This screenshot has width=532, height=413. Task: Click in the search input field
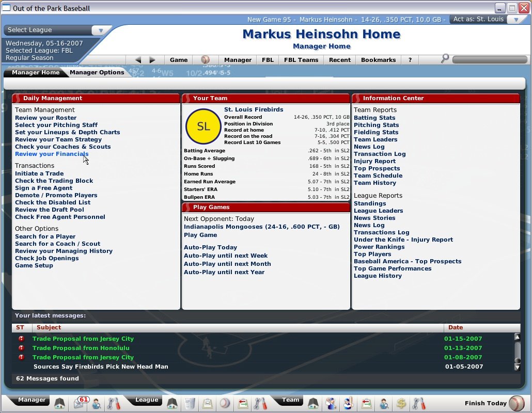tap(489, 60)
